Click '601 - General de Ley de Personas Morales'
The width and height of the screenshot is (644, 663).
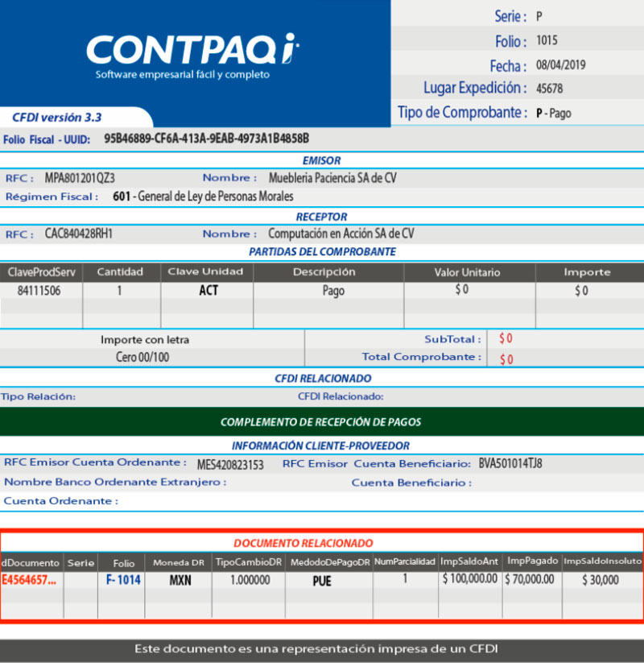[203, 197]
